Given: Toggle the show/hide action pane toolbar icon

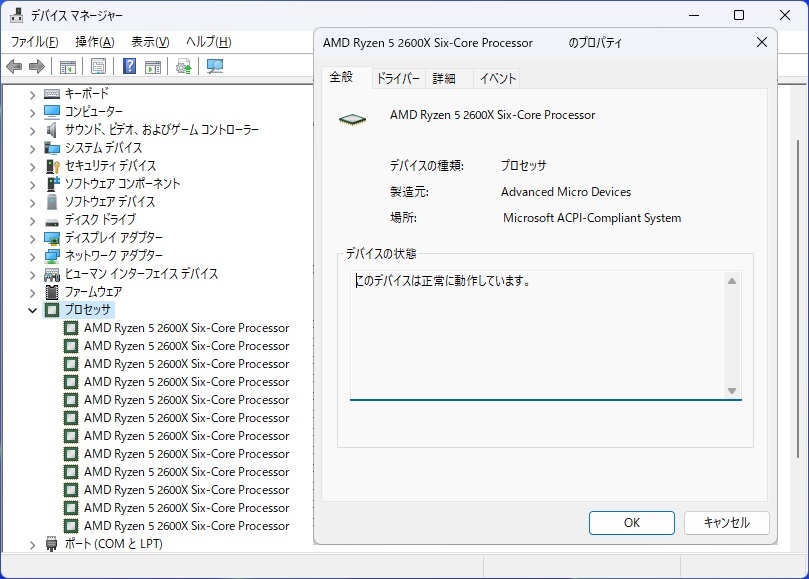Looking at the screenshot, I should (x=153, y=67).
